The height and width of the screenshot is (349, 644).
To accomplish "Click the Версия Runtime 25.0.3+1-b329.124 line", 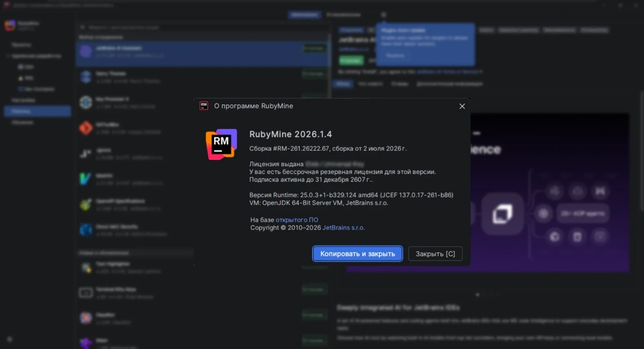I will tap(352, 195).
